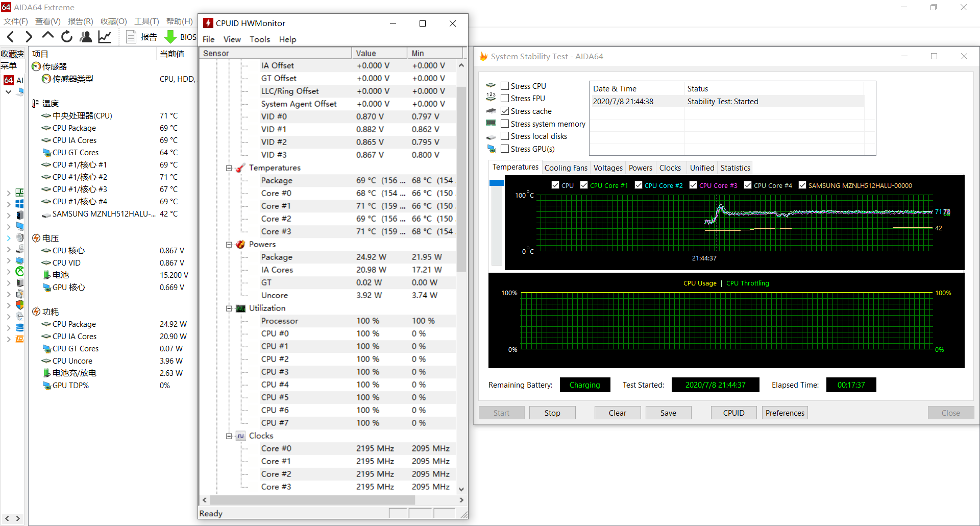Switch to the Cooling Fans tab
980x526 pixels.
566,168
